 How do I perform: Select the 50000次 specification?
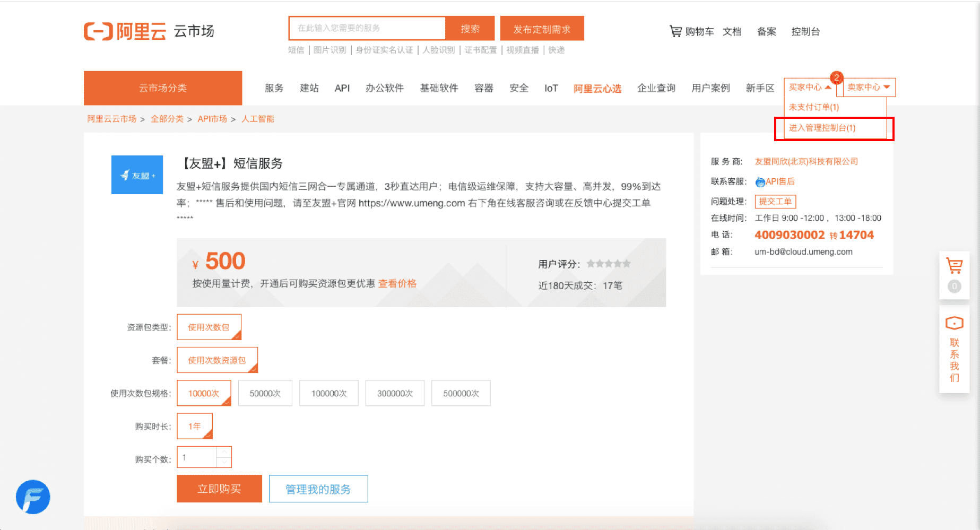[265, 393]
